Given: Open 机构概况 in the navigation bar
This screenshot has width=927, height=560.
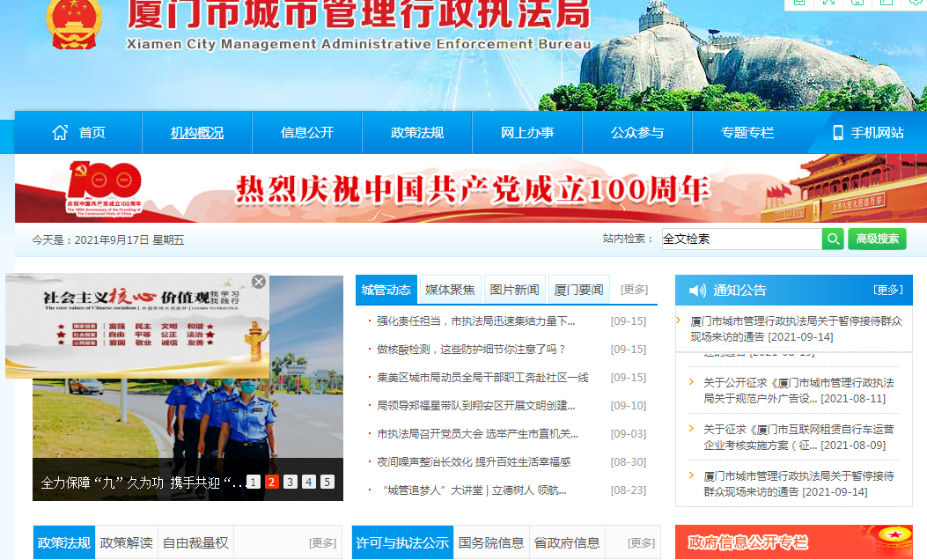Looking at the screenshot, I should pos(197,132).
